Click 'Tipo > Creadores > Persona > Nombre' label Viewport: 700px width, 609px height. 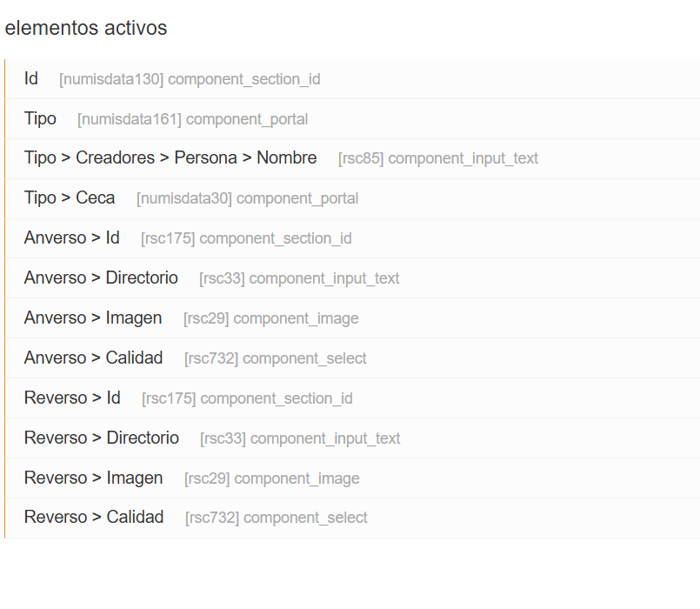point(170,158)
